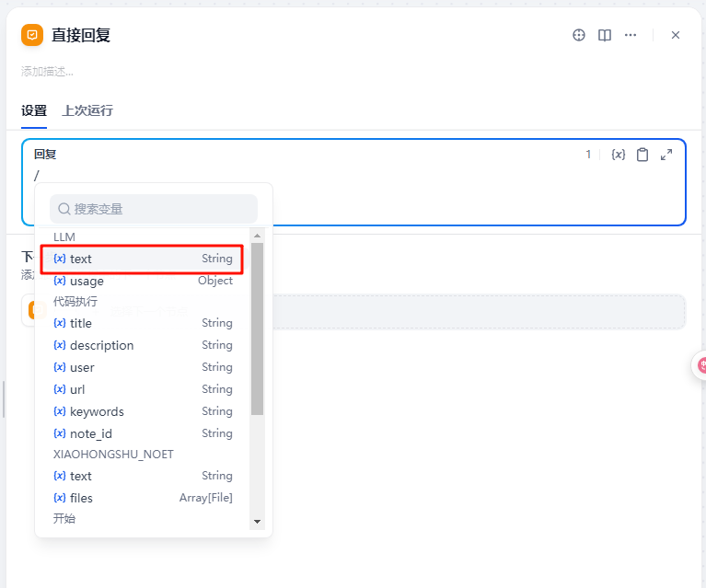Copy reply content with clipboard icon

coord(642,155)
